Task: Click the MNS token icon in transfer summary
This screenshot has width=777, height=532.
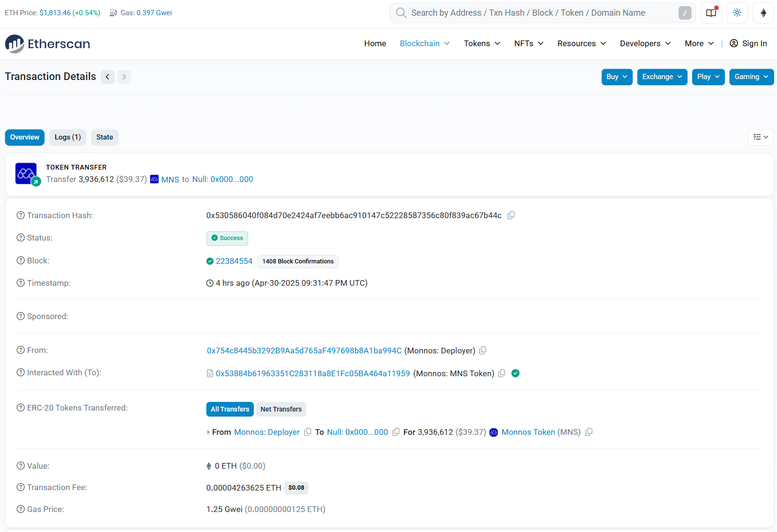Action: click(x=154, y=179)
